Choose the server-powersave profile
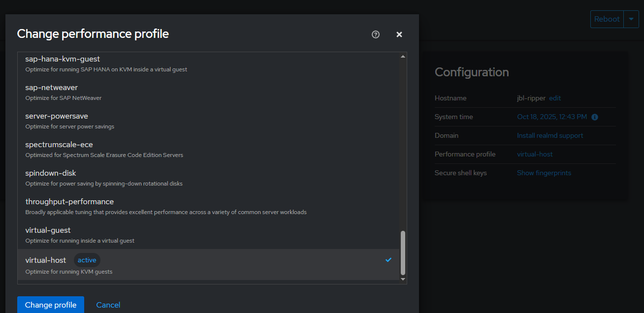 56,121
